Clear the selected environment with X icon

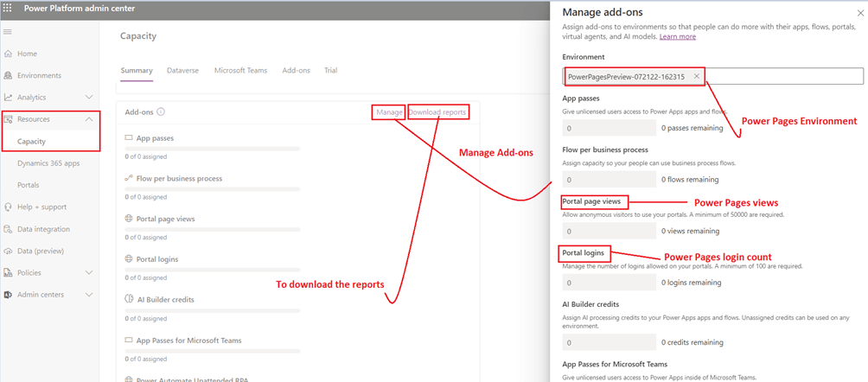coord(696,77)
